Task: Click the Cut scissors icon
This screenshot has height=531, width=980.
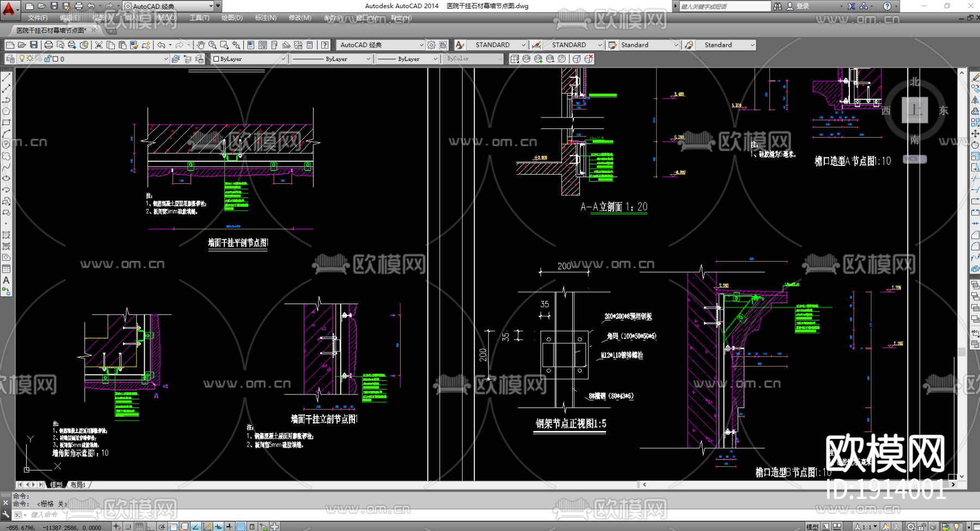Action: pos(99,45)
